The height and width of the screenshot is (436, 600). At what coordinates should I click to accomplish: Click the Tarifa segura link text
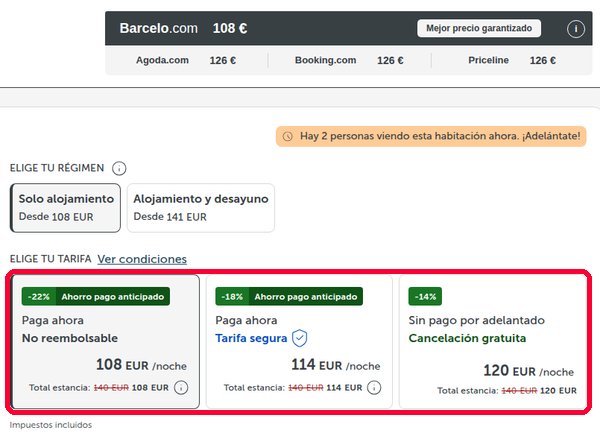251,338
